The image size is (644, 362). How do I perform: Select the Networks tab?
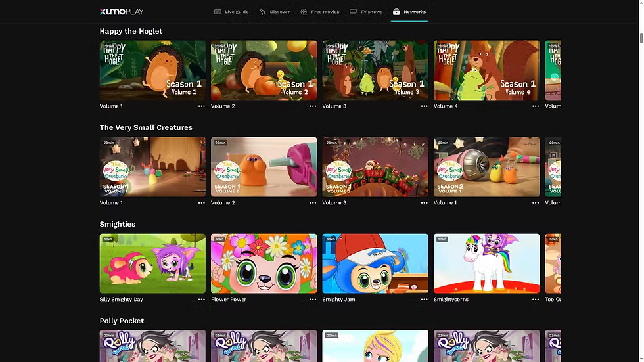pos(409,11)
